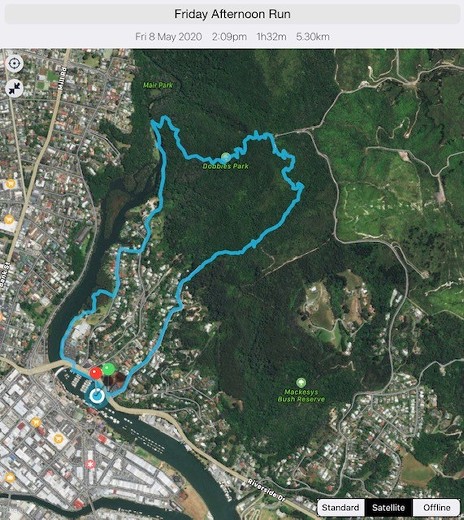Switch map to Standard view
The width and height of the screenshot is (464, 520).
point(341,508)
